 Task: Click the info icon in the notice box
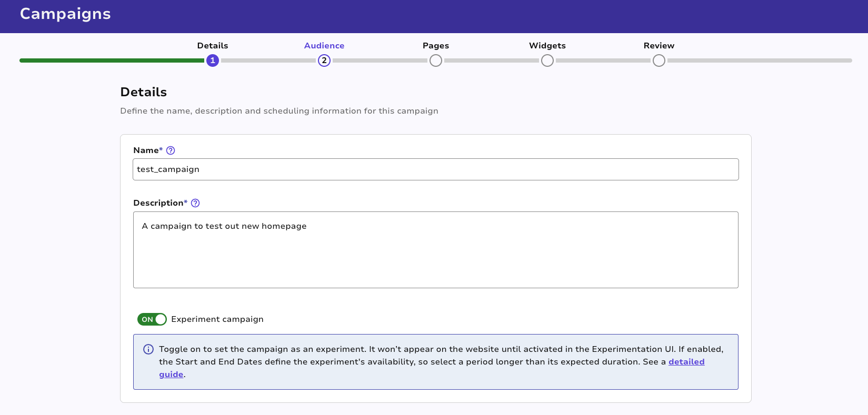[148, 349]
